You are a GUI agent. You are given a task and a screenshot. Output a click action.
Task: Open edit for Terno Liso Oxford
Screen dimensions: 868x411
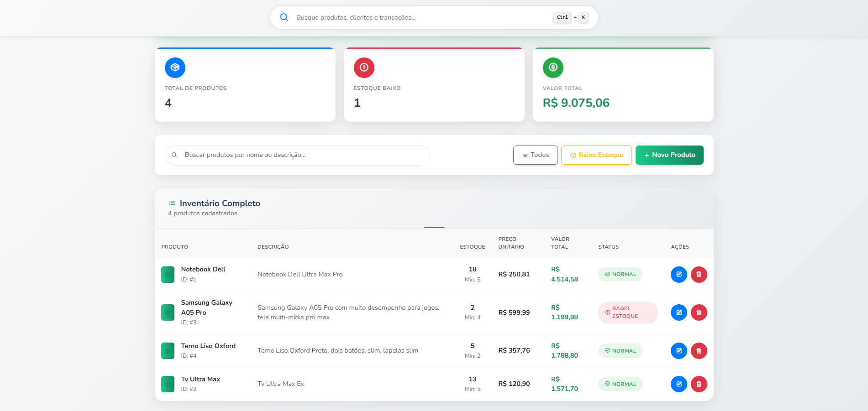pyautogui.click(x=679, y=351)
